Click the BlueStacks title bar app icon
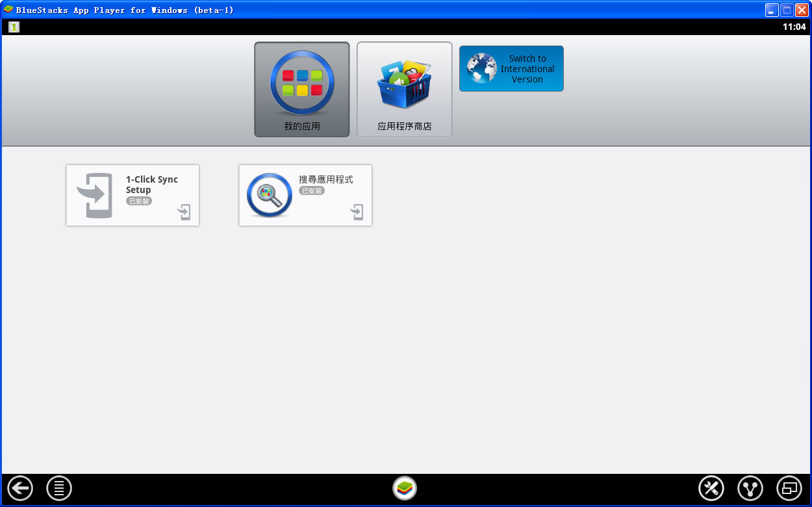Viewport: 812px width, 507px height. [x=8, y=10]
